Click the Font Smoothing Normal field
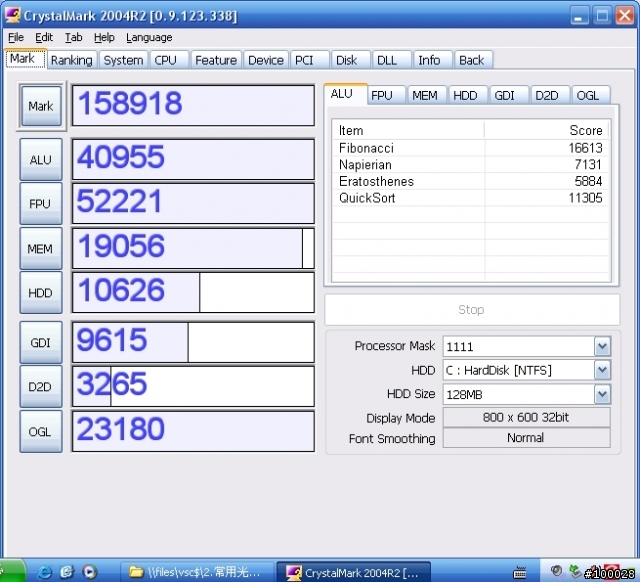Screen dimensions: 640x582 527,438
